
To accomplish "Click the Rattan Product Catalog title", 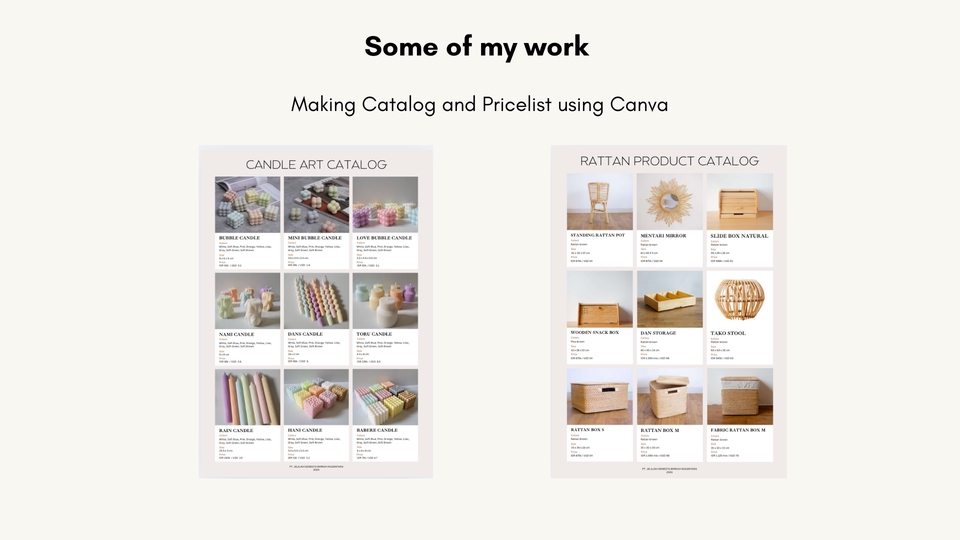I will (669, 160).
